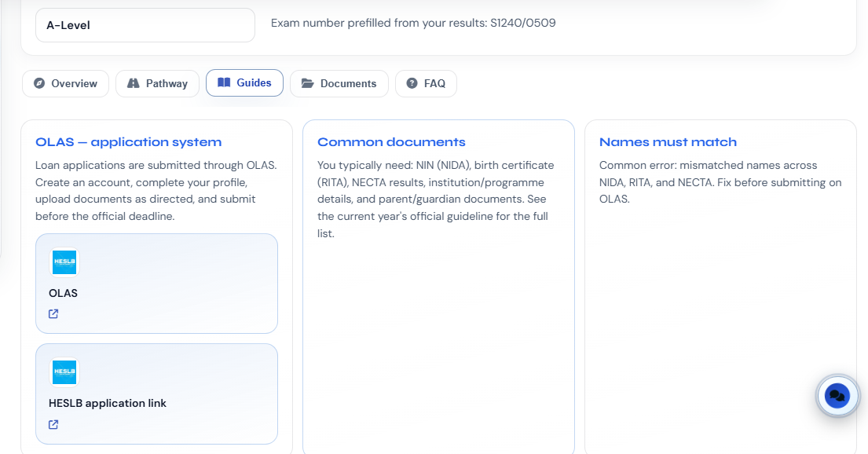Open the Documents tab
The image size is (868, 454).
click(x=339, y=83)
